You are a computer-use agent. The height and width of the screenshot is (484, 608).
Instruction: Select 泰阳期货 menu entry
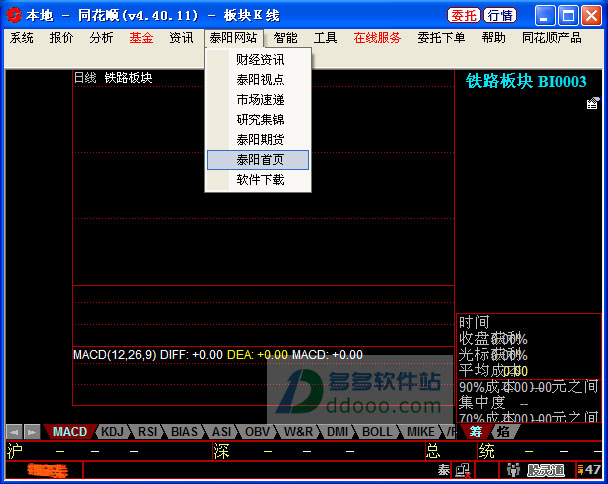coord(258,140)
